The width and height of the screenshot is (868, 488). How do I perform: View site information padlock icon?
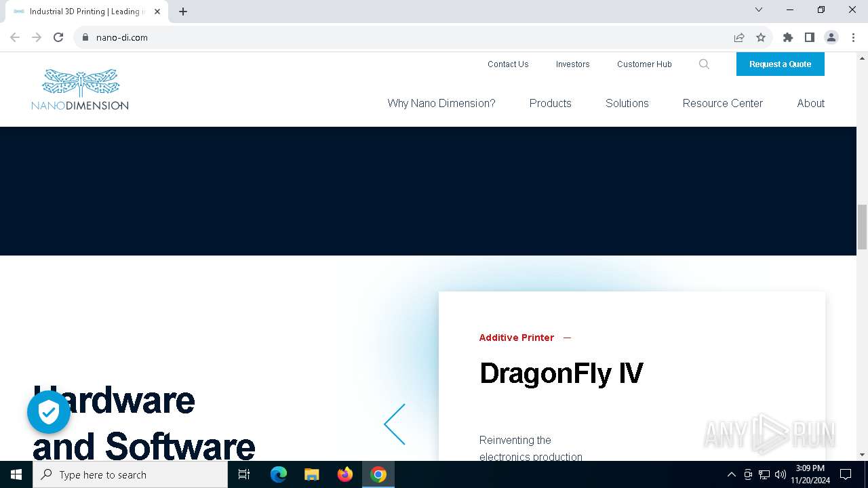(x=85, y=37)
